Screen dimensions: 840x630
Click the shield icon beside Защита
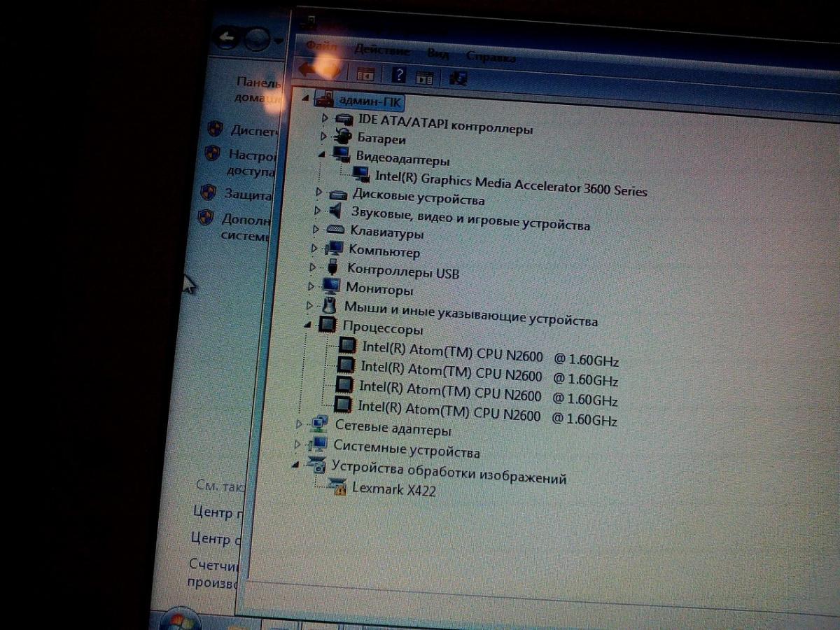tap(208, 192)
